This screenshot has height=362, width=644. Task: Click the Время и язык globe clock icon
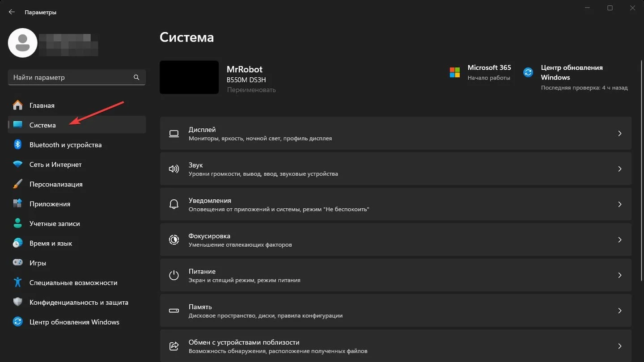(17, 243)
